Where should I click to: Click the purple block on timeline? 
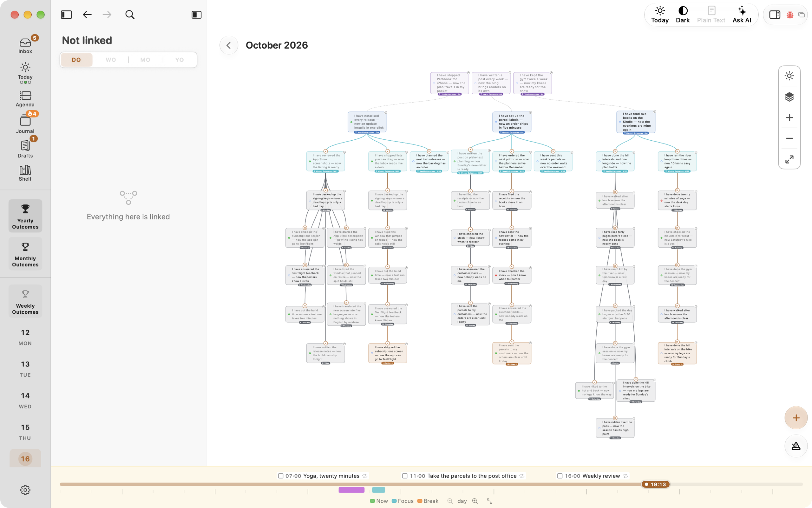pos(351,490)
